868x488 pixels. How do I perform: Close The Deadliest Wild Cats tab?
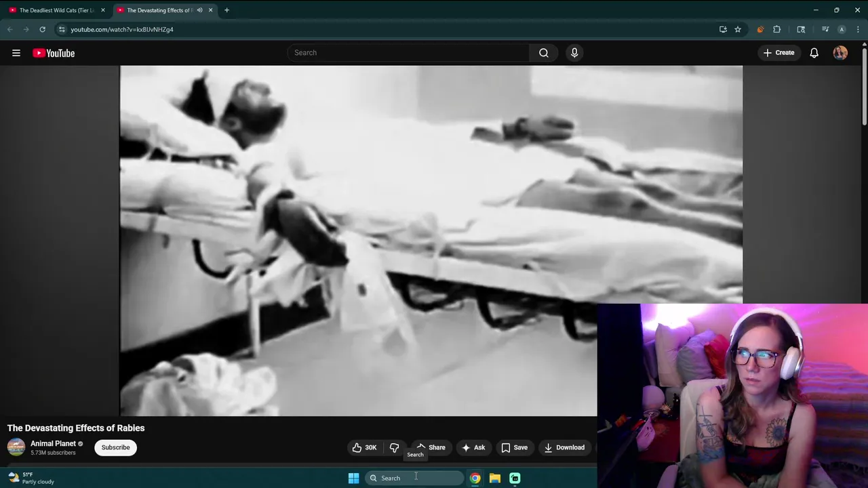point(103,10)
